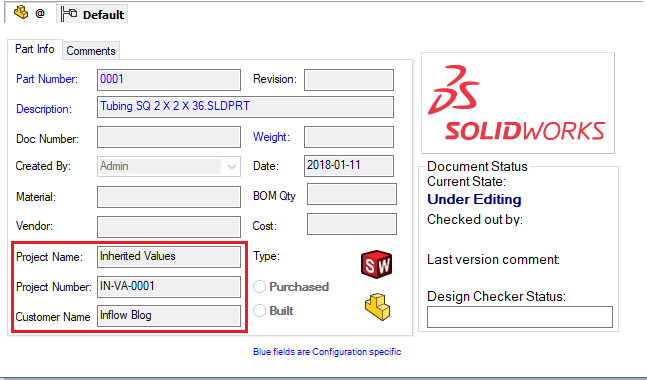Select the Default configuration flag icon
This screenshot has height=380, width=647.
[69, 14]
